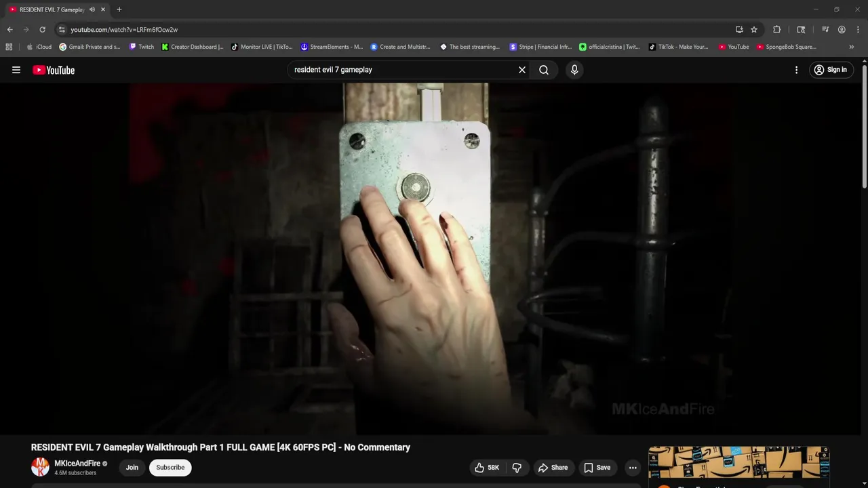Open the Creator Dashboard bookmark
Viewport: 868px width, 488px height.
click(x=193, y=47)
